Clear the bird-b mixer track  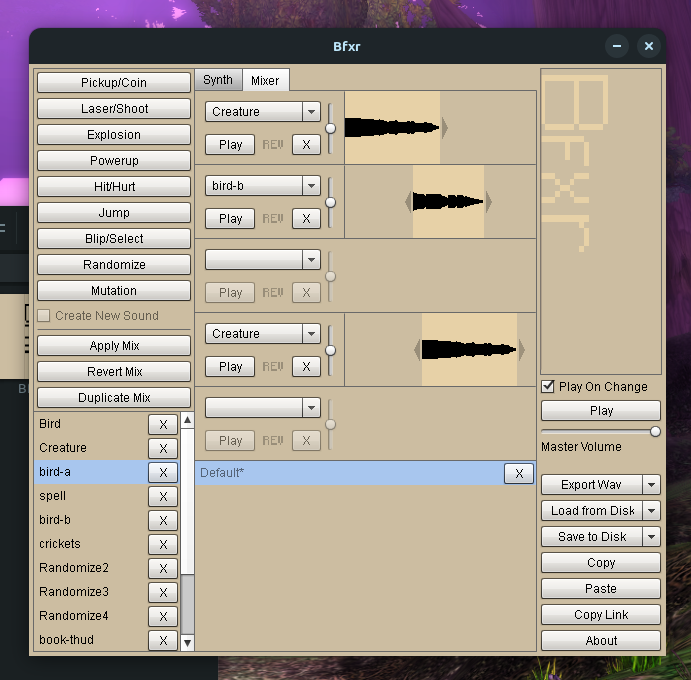click(x=306, y=219)
